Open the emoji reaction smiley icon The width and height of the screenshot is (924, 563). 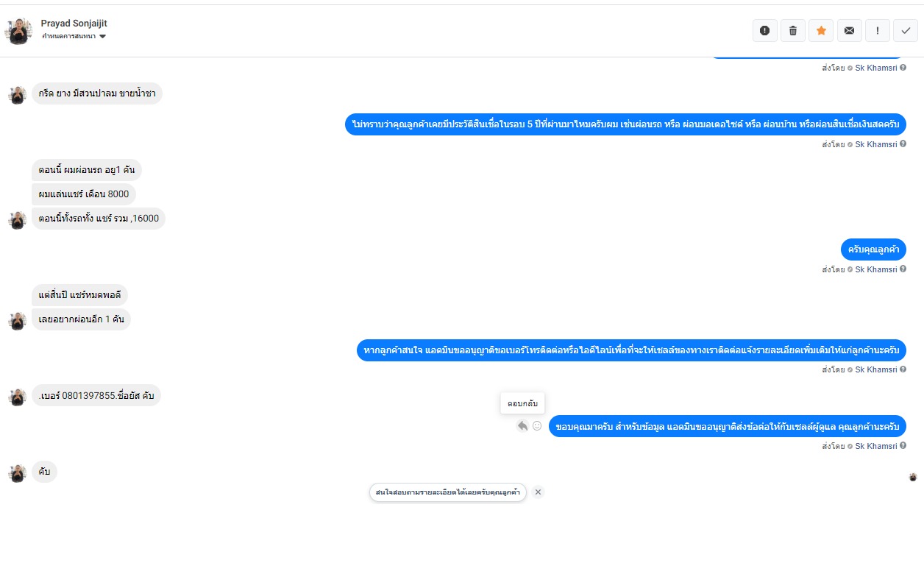pyautogui.click(x=537, y=426)
